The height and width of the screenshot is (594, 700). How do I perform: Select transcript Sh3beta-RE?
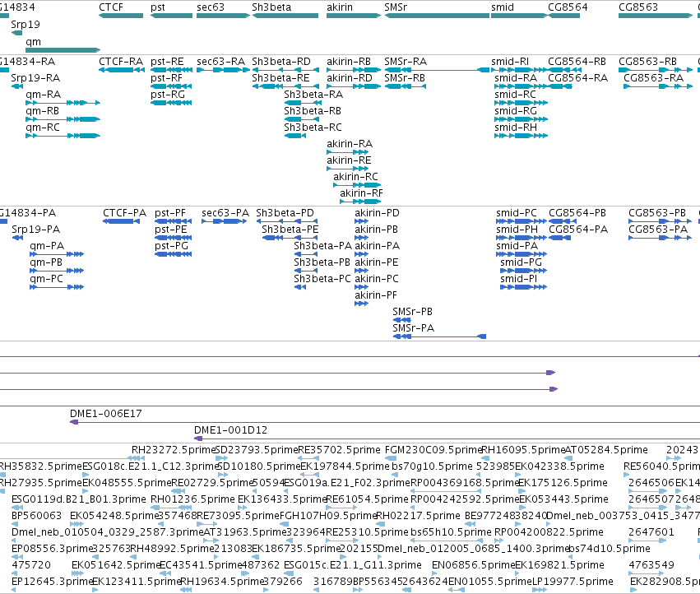click(285, 86)
